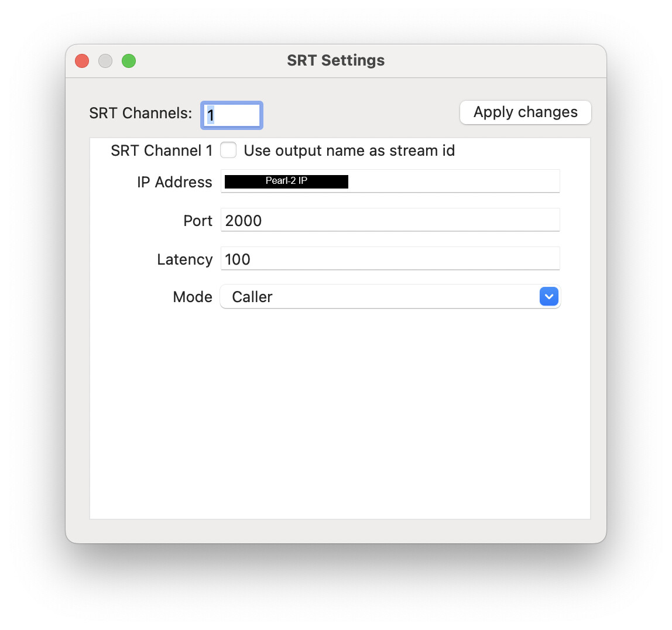Click the 'Latency' label text
The width and height of the screenshot is (672, 630).
[185, 260]
